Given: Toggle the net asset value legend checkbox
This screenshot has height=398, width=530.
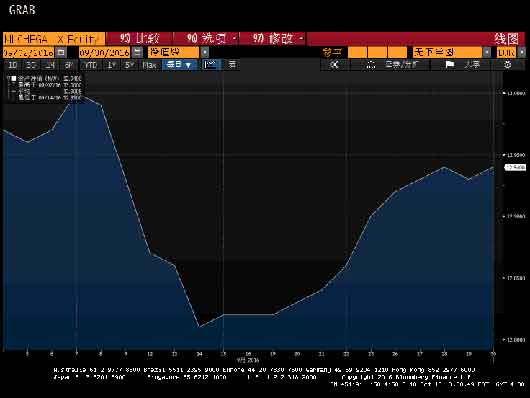Looking at the screenshot, I should tap(14, 78).
